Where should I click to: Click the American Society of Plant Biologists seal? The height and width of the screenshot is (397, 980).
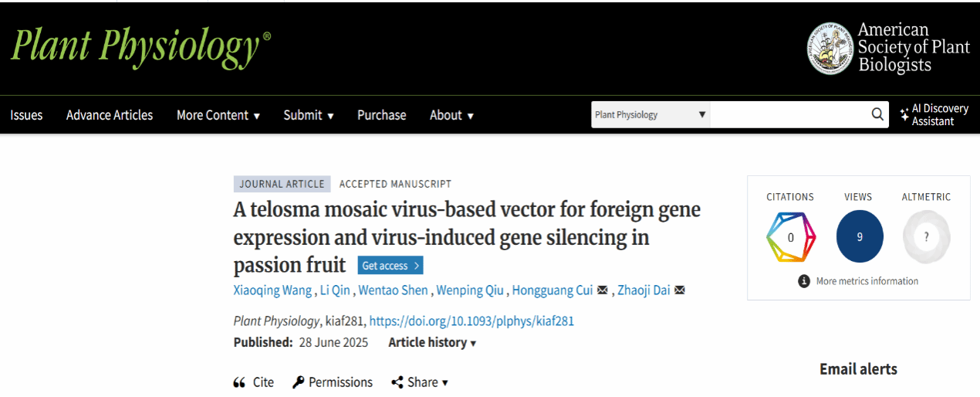point(830,49)
